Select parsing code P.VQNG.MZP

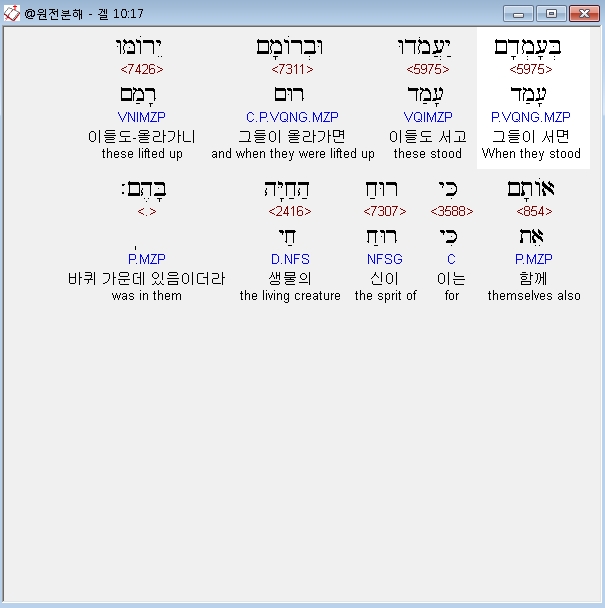(531, 117)
